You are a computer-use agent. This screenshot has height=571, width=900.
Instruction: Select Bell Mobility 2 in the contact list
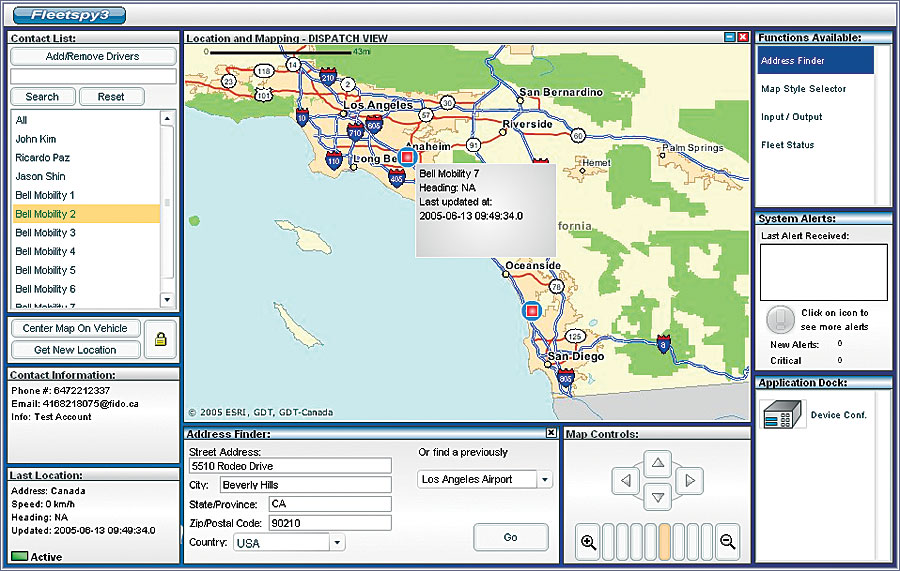point(86,214)
